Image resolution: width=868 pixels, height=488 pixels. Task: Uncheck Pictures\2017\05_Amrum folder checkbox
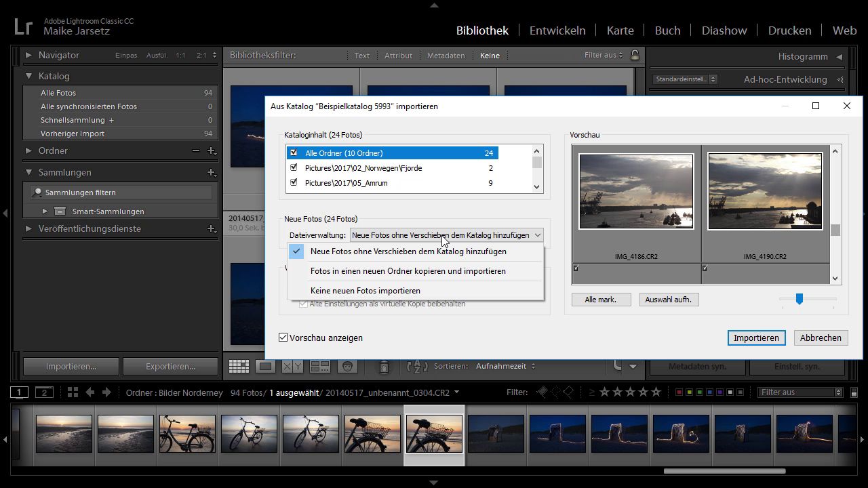[294, 182]
